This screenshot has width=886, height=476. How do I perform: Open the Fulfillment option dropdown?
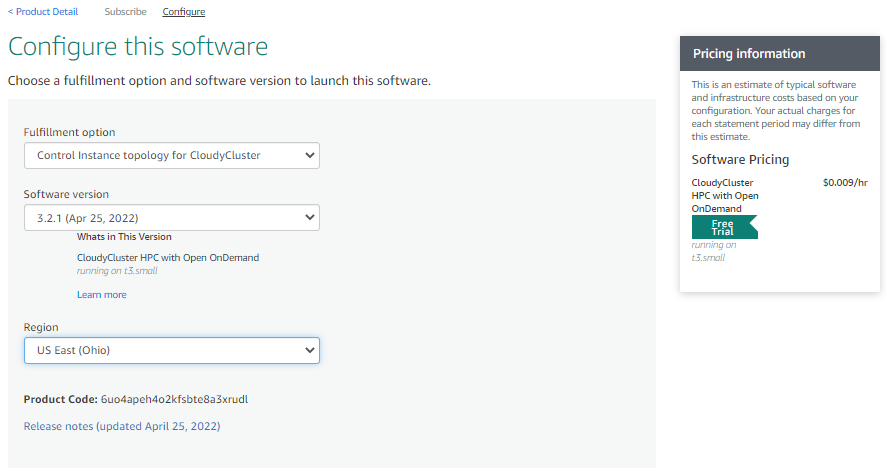(x=172, y=155)
